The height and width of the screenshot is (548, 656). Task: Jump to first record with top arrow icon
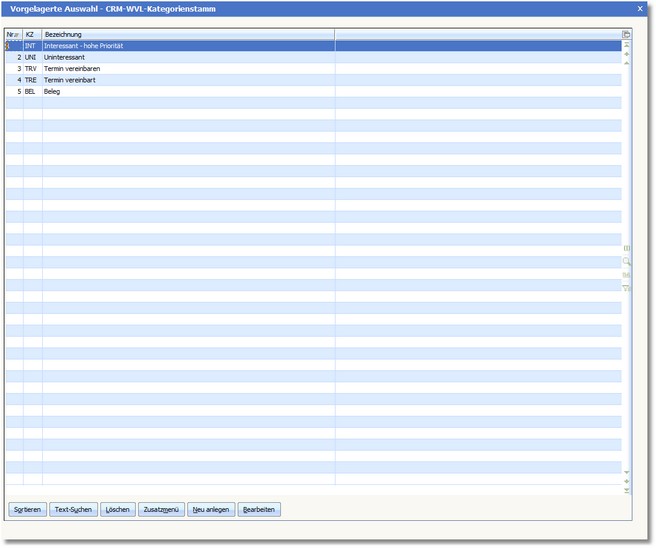coord(627,45)
